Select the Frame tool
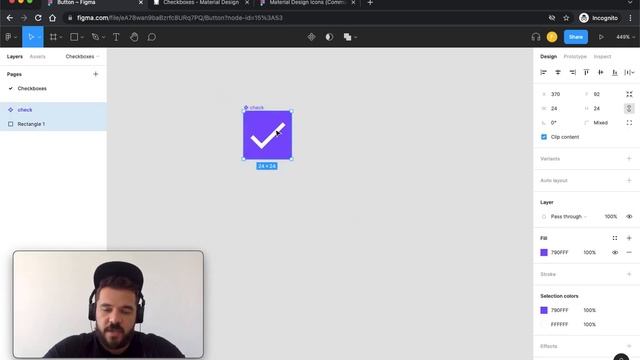 pyautogui.click(x=53, y=37)
